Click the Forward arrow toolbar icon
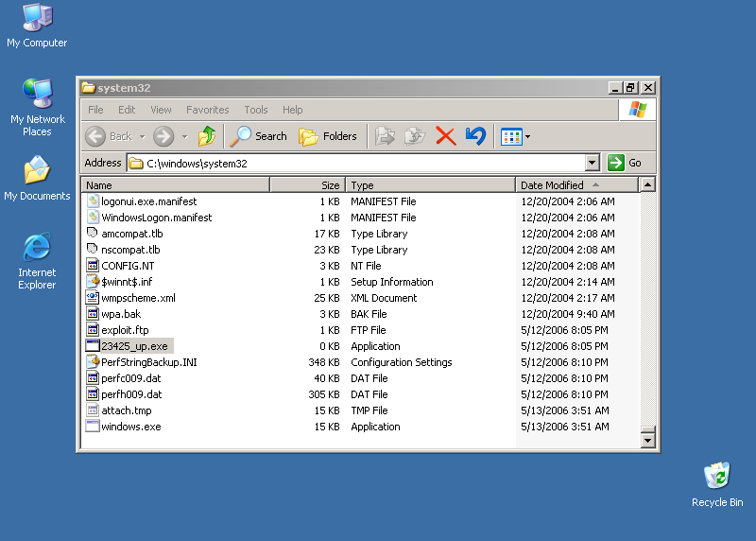 click(163, 136)
